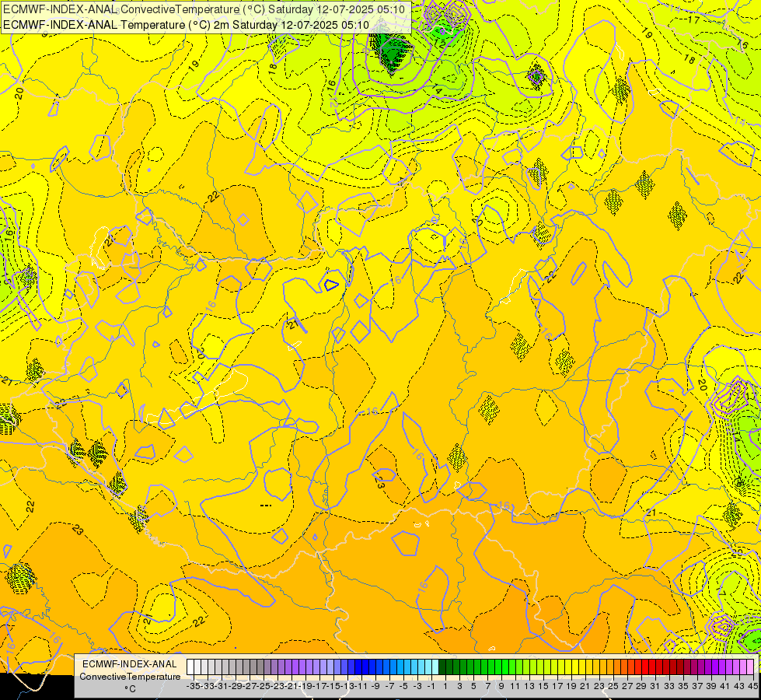Click the legend tick label '-35'

[193, 686]
